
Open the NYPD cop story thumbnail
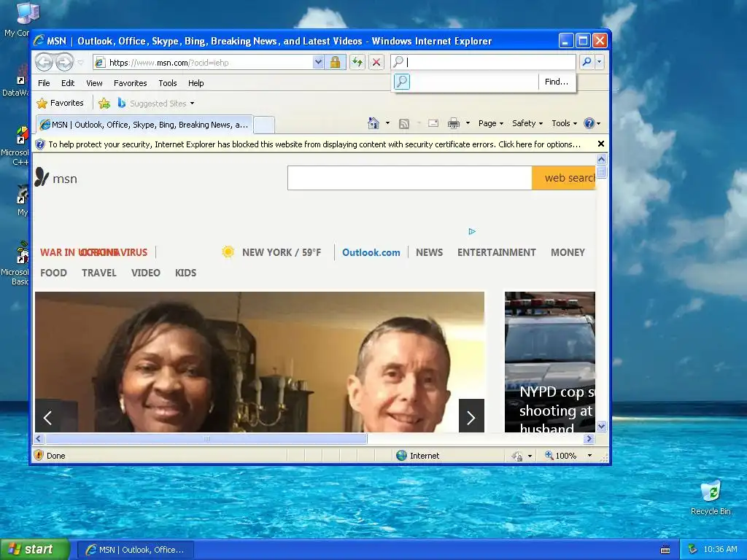pos(550,362)
